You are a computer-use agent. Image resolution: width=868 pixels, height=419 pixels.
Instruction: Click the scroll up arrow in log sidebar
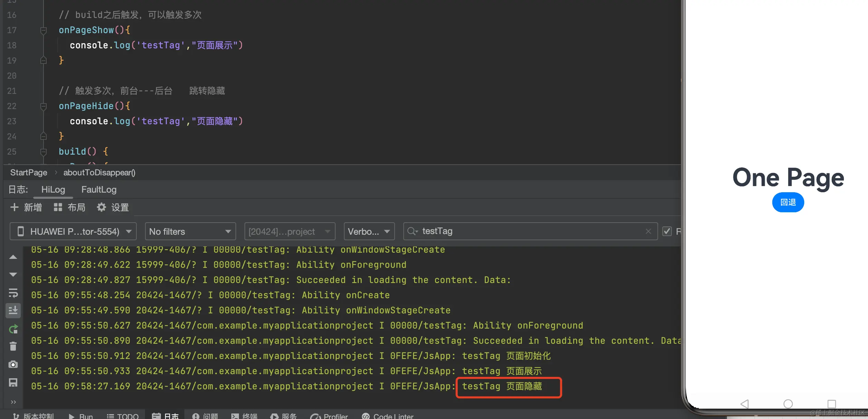13,257
